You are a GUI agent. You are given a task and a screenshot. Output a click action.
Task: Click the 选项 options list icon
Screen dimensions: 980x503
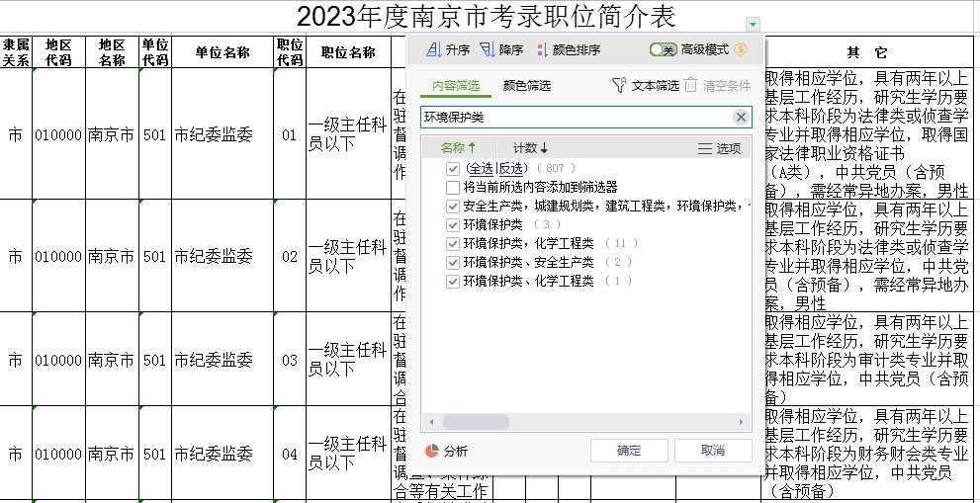click(705, 148)
